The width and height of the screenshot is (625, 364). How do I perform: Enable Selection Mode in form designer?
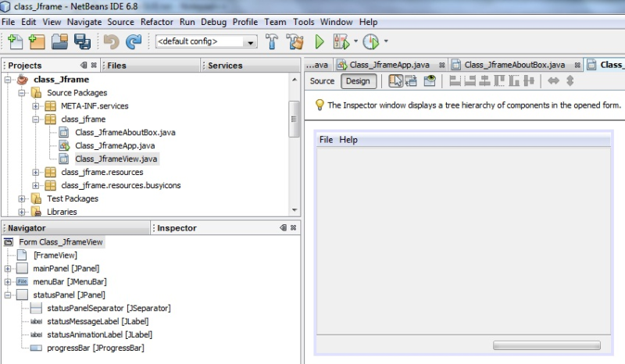click(x=395, y=81)
